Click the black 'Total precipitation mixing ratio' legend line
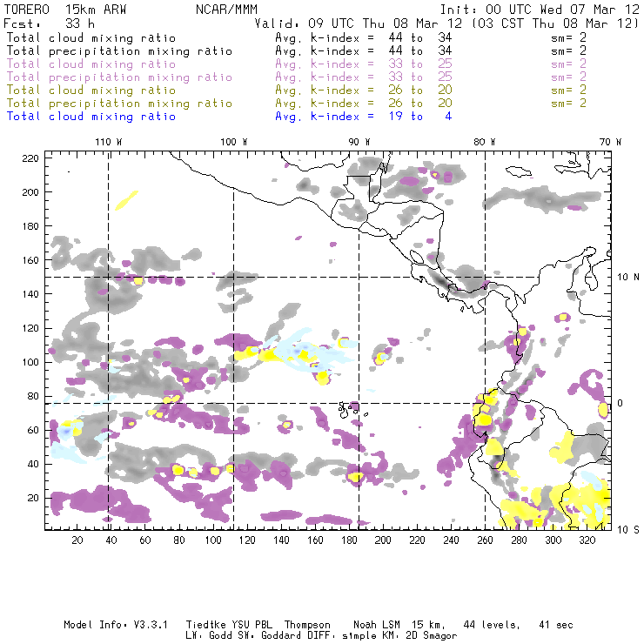The width and height of the screenshot is (644, 644). tap(119, 51)
